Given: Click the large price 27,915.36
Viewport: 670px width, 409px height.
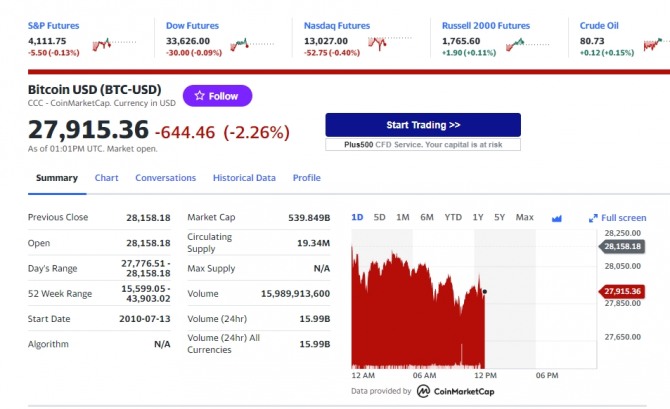Looking at the screenshot, I should [x=88, y=129].
